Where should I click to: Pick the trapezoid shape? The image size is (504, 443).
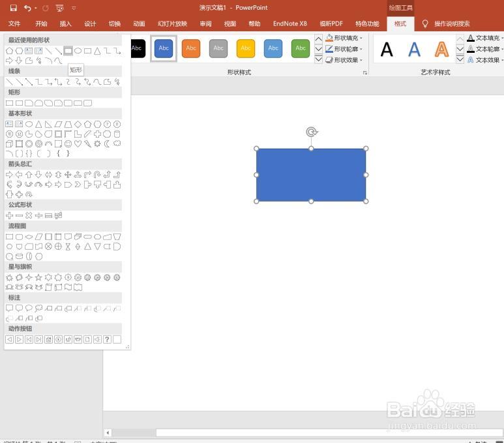pyautogui.click(x=68, y=124)
